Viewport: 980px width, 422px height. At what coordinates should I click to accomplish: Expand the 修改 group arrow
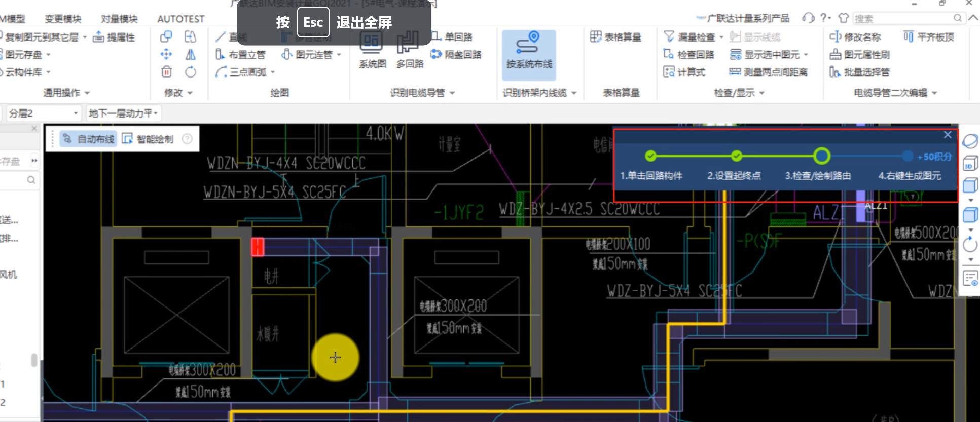[x=190, y=93]
